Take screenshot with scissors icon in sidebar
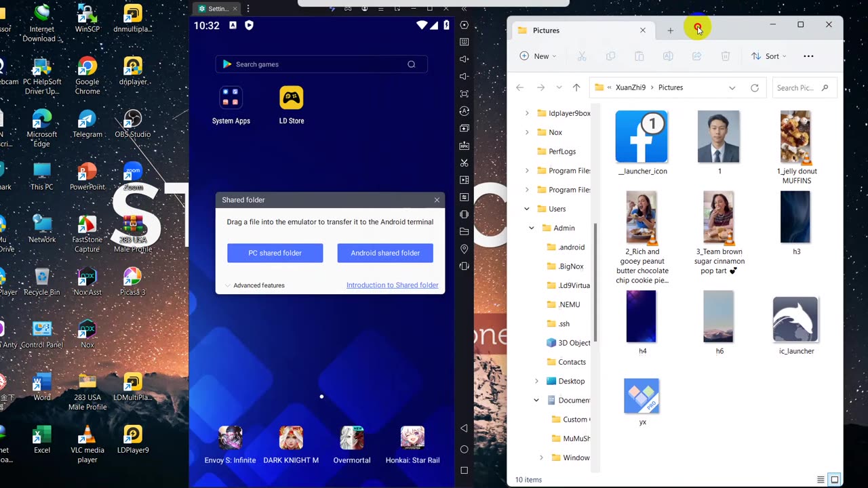 [x=465, y=163]
